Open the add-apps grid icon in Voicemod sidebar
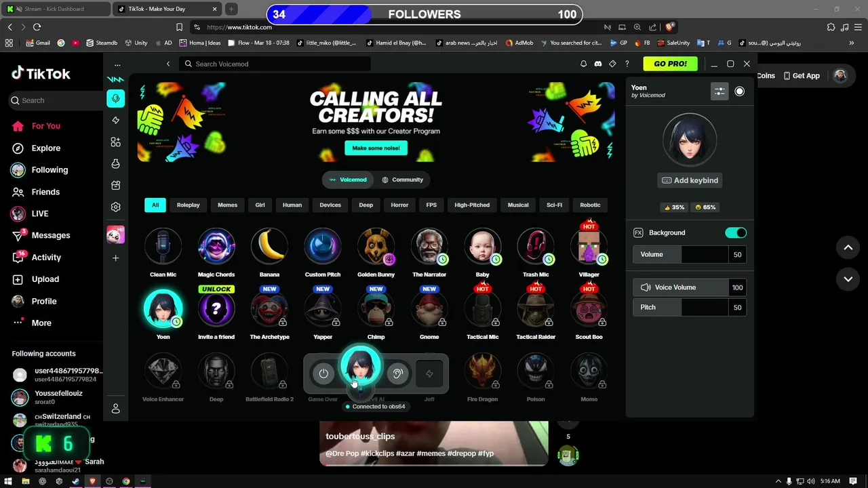 pyautogui.click(x=115, y=142)
